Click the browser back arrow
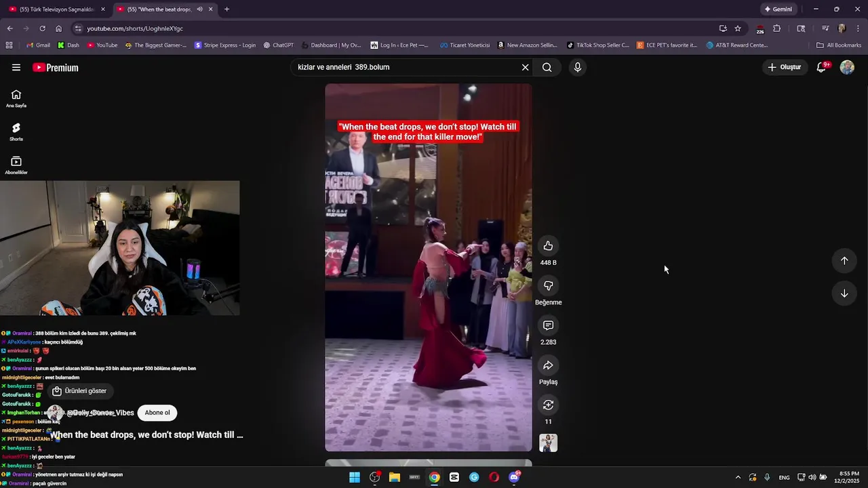Screen dimensions: 868x488 [9, 28]
